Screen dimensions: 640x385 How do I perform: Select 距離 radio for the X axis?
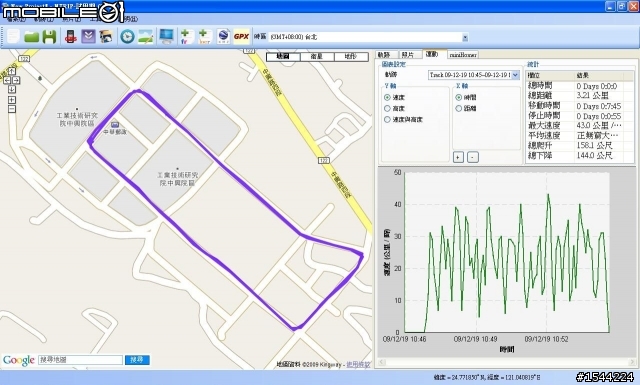pyautogui.click(x=459, y=108)
